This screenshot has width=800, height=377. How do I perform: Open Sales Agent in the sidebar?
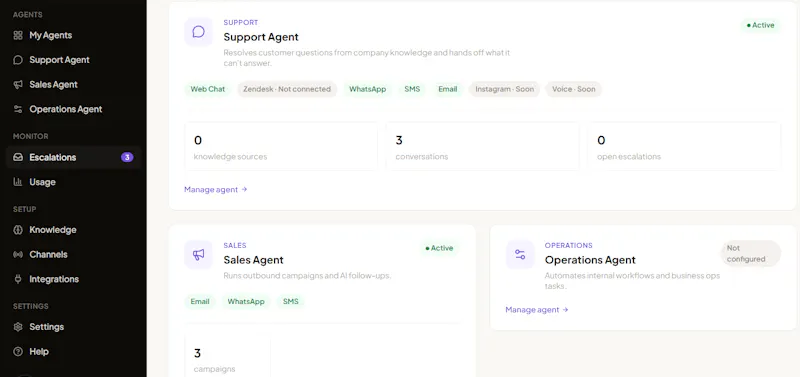[73, 84]
